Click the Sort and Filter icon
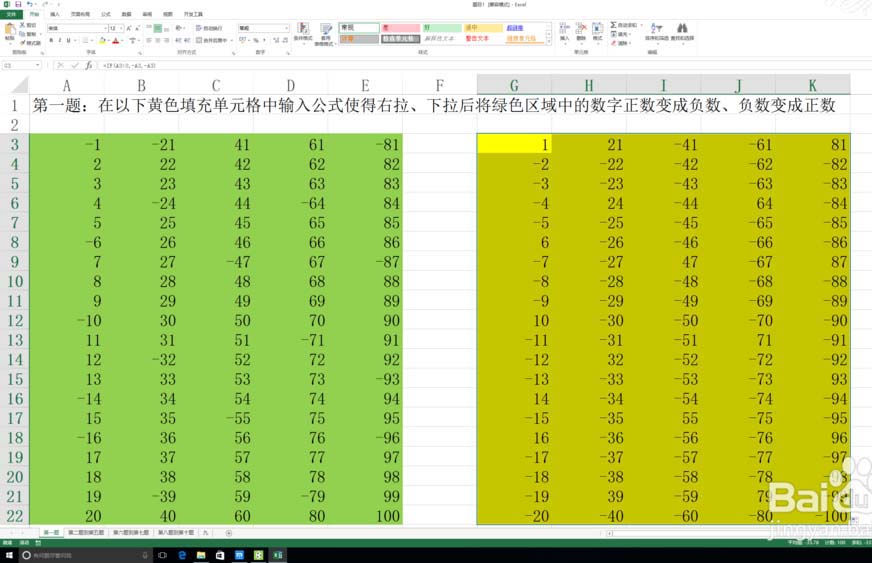The image size is (872, 563). pyautogui.click(x=655, y=31)
